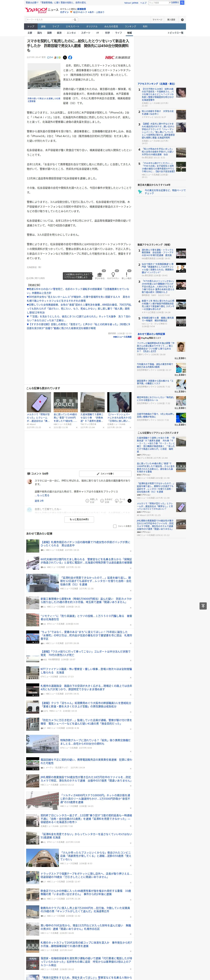Select the ランキング tab
This screenshot has width=210, height=980.
point(130,27)
